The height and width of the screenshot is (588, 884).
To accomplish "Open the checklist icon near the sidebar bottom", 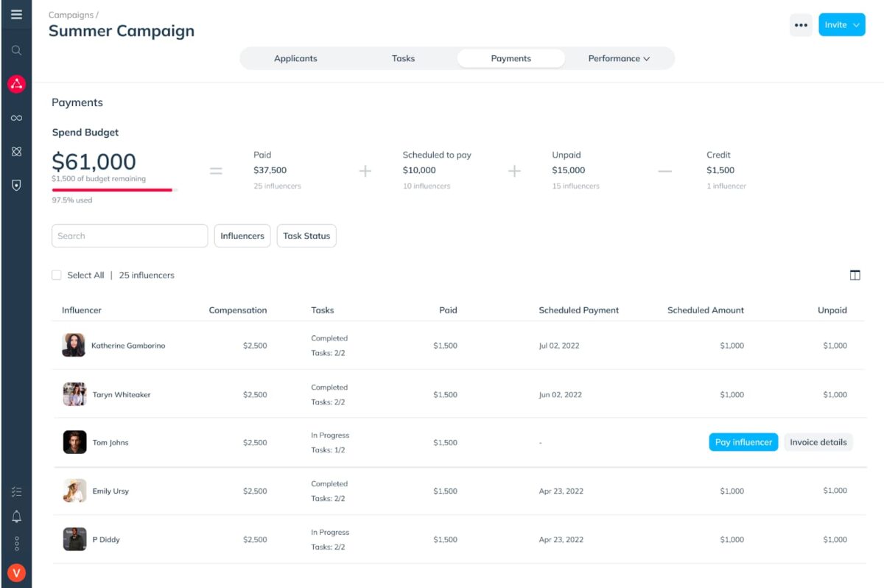I will [x=16, y=491].
